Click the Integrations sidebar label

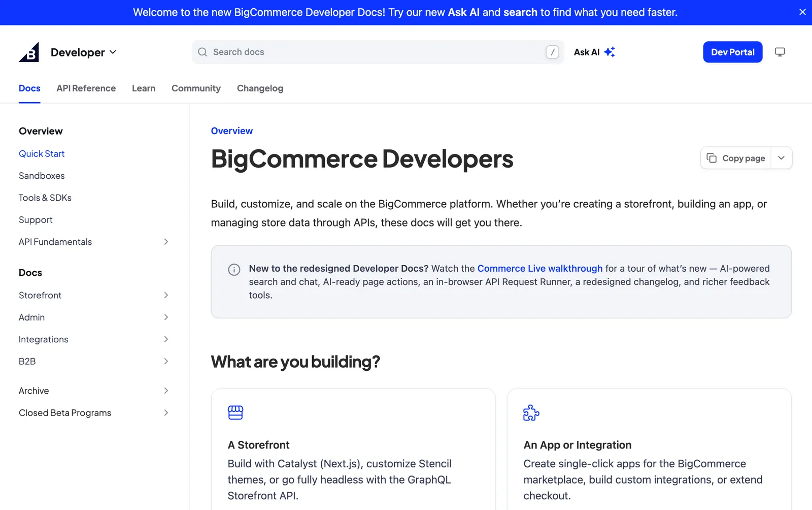point(43,339)
